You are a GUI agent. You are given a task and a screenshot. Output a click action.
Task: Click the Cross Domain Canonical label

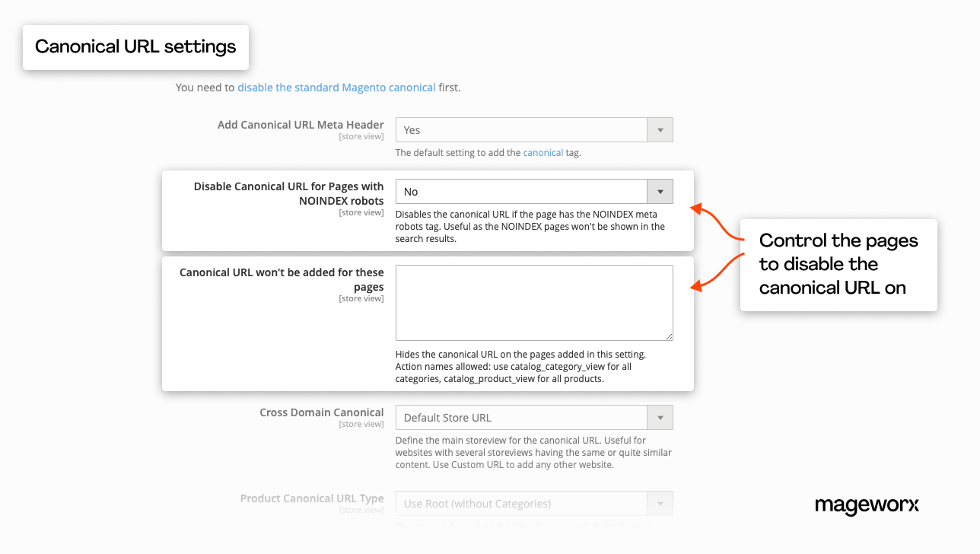(321, 412)
